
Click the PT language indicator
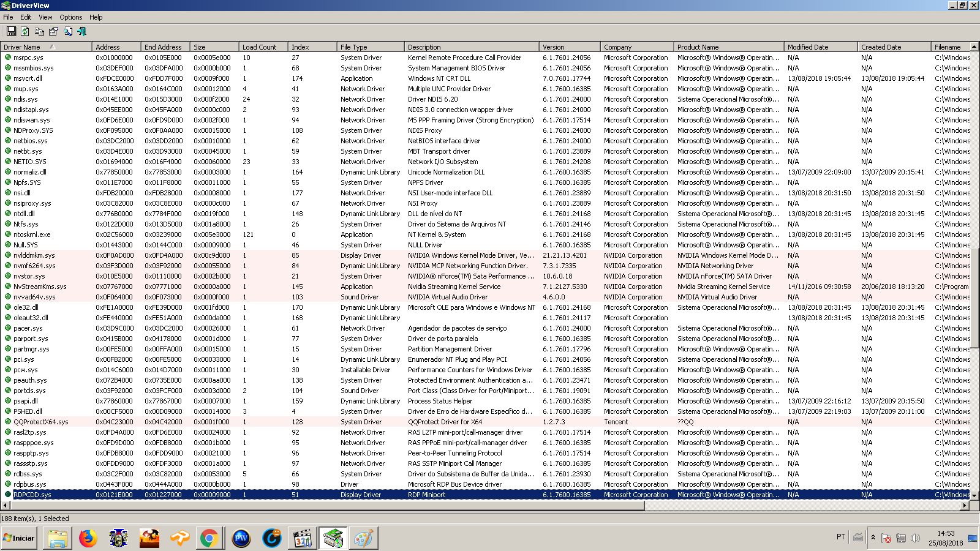click(x=840, y=537)
